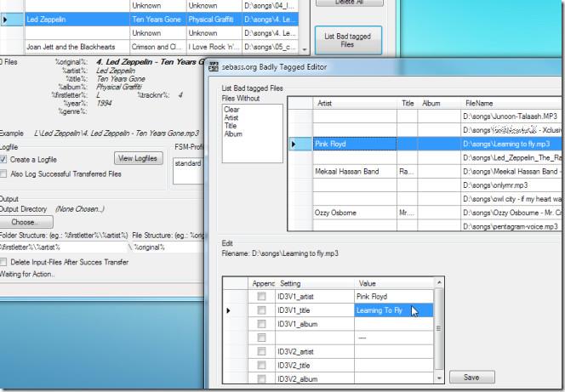Tick the Append checkbox for ID3V2_title

(261, 364)
